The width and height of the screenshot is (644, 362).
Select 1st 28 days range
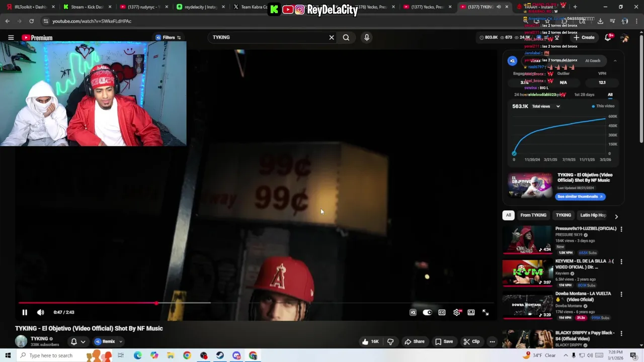pos(584,95)
